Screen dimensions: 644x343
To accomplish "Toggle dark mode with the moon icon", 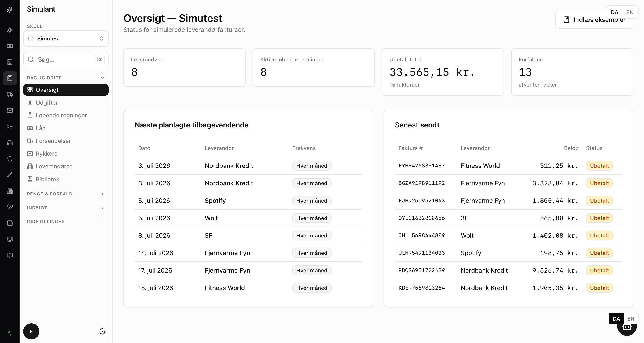I will tap(102, 332).
